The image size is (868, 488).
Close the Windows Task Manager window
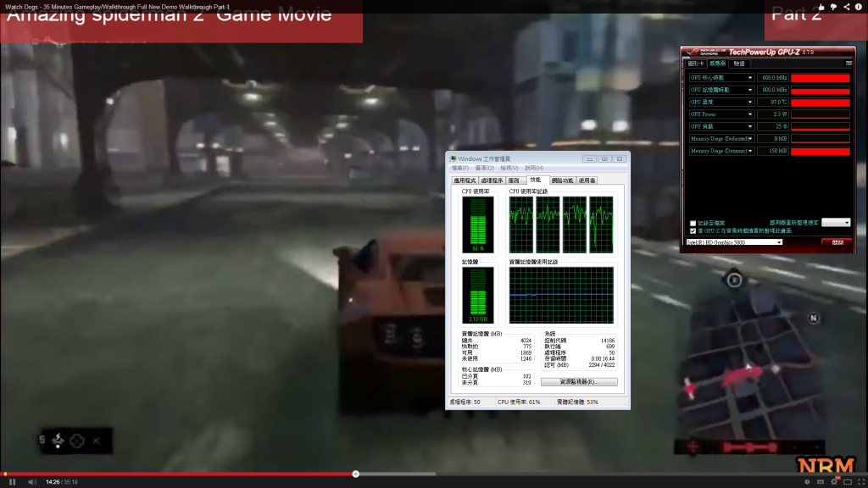[620, 158]
